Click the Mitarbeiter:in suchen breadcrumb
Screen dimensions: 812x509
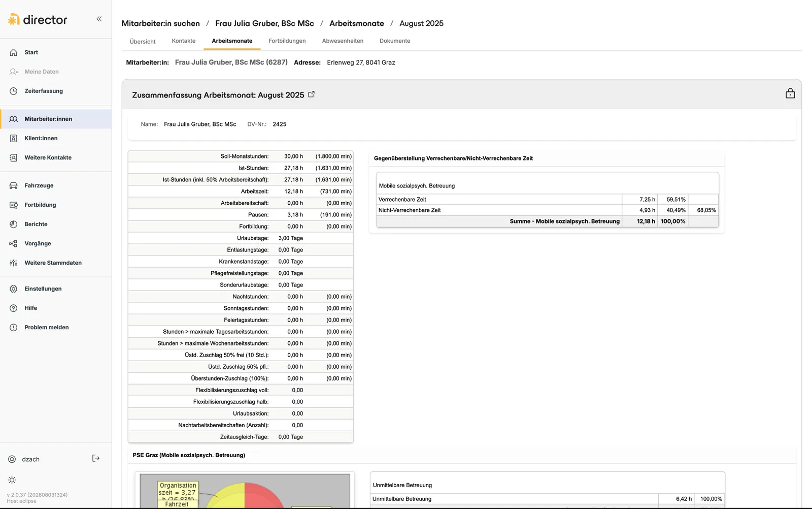pos(161,23)
